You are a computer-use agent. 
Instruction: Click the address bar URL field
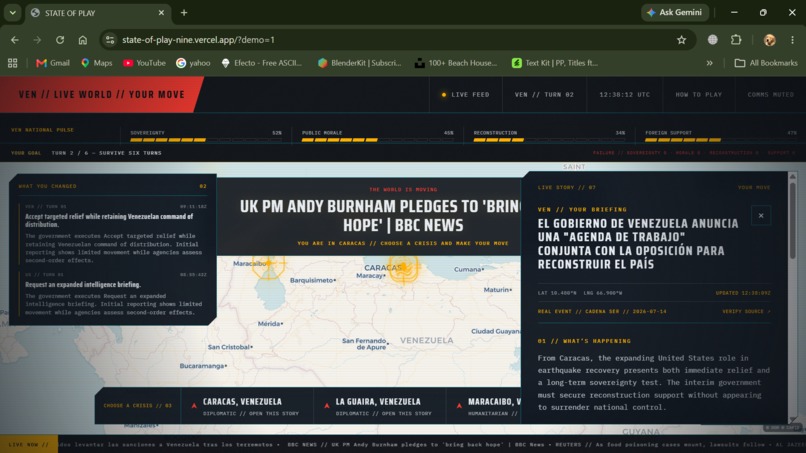[x=396, y=40]
